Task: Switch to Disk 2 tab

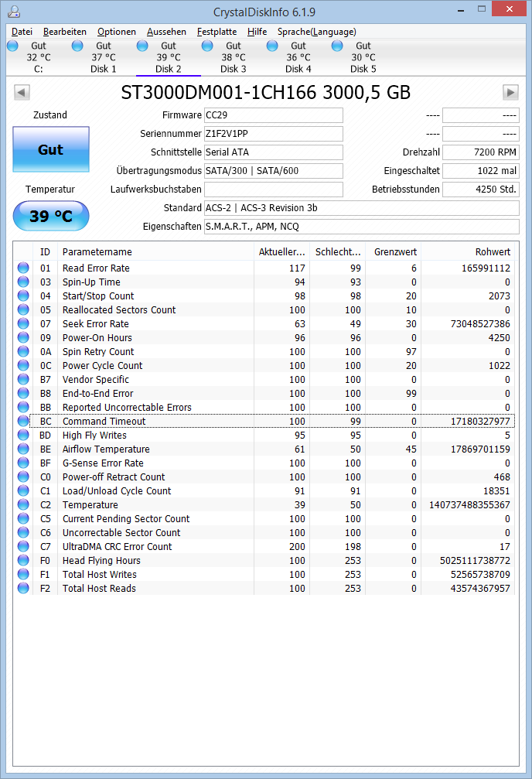Action: coord(169,57)
